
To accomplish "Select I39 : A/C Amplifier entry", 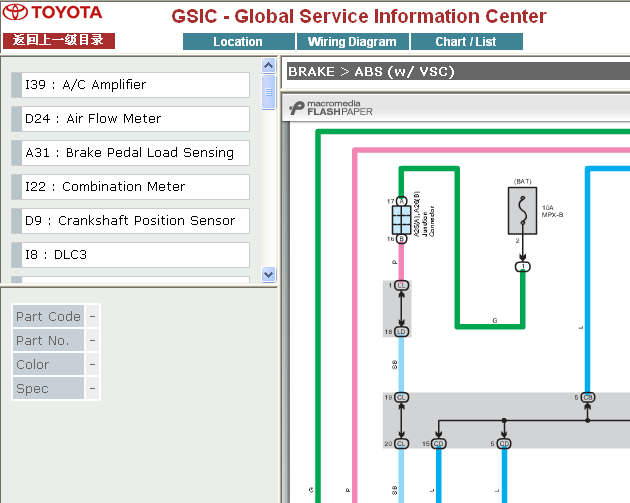I will 131,85.
